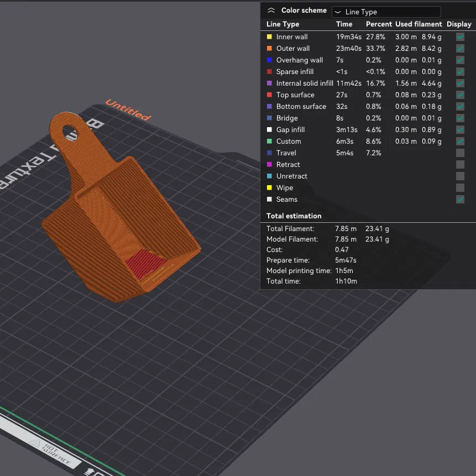The width and height of the screenshot is (476, 476).
Task: Click the Travel color swatch
Action: 269,153
